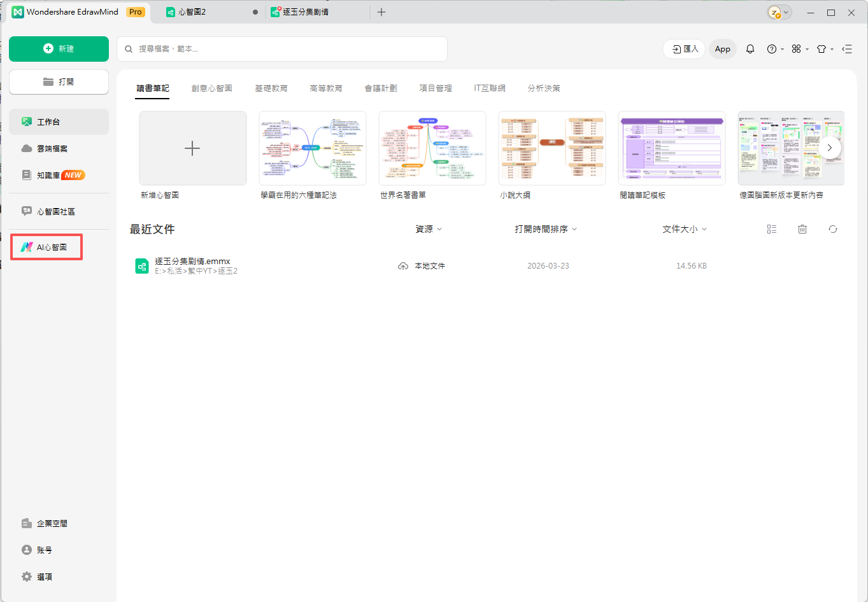Expand the 文件大小 file size dropdown
This screenshot has height=602, width=868.
(x=685, y=228)
